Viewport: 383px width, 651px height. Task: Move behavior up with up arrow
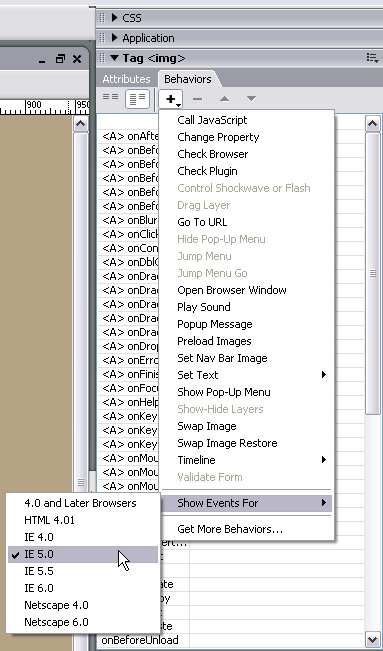pos(224,99)
